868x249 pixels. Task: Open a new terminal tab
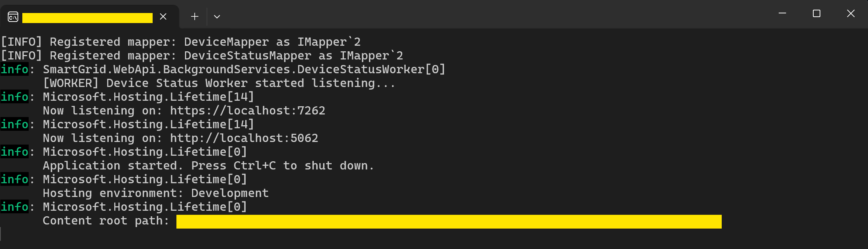(194, 16)
